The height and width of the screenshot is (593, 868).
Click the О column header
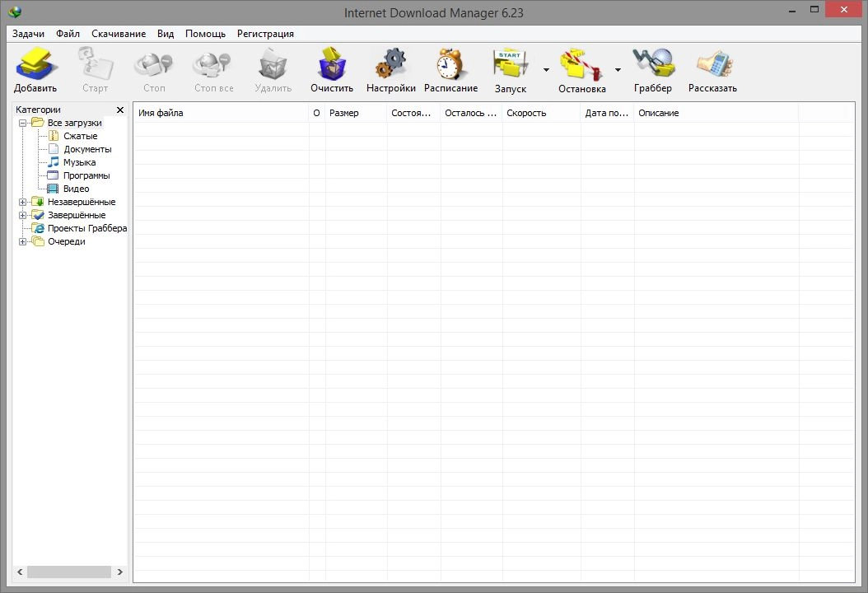(316, 113)
